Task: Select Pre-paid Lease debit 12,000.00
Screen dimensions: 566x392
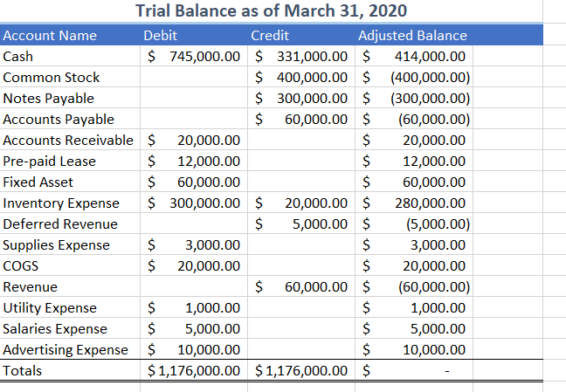Action: (194, 161)
